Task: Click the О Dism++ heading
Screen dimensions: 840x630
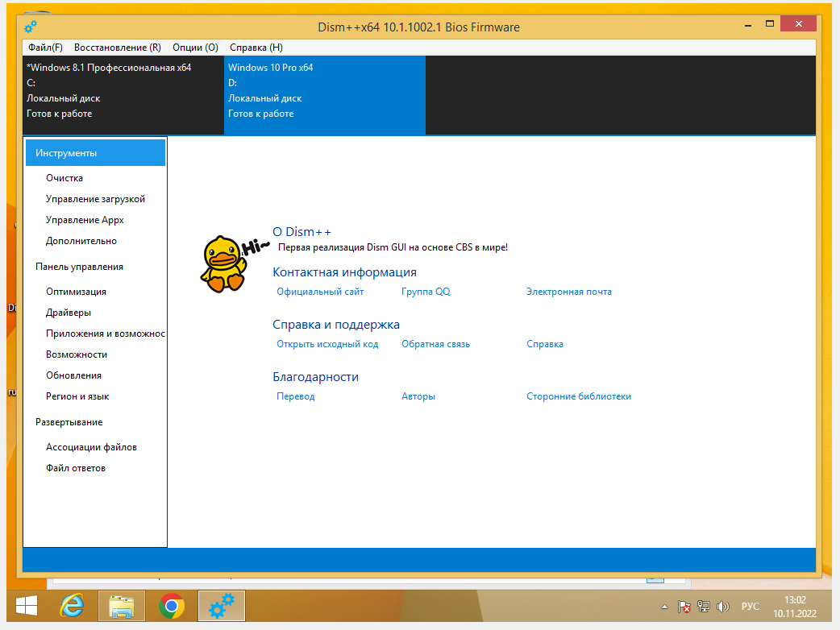Action: click(301, 232)
